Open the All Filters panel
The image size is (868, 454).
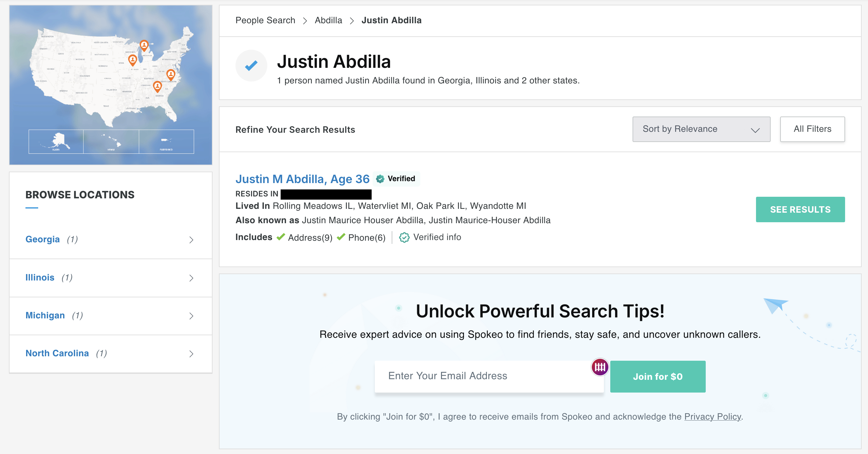click(812, 129)
